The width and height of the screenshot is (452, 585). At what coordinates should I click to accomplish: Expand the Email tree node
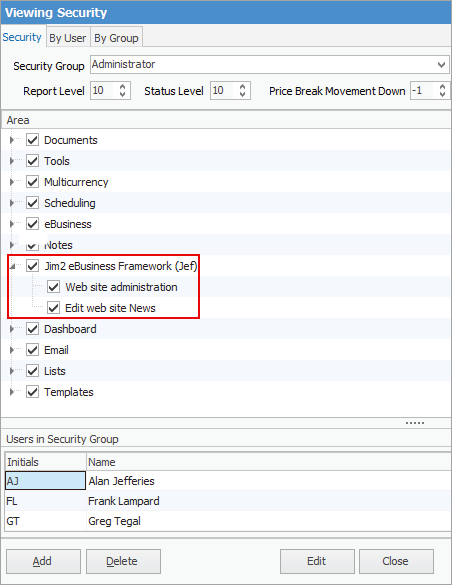[x=12, y=350]
